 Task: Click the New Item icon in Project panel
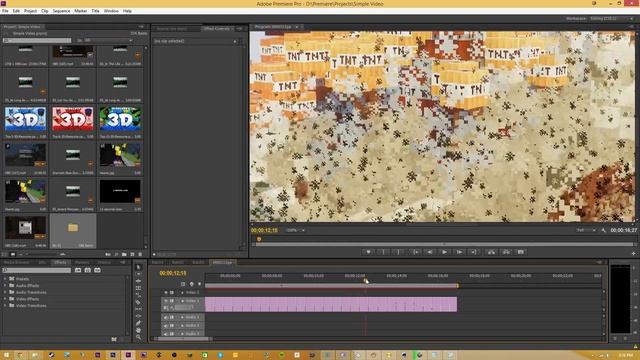(132, 254)
